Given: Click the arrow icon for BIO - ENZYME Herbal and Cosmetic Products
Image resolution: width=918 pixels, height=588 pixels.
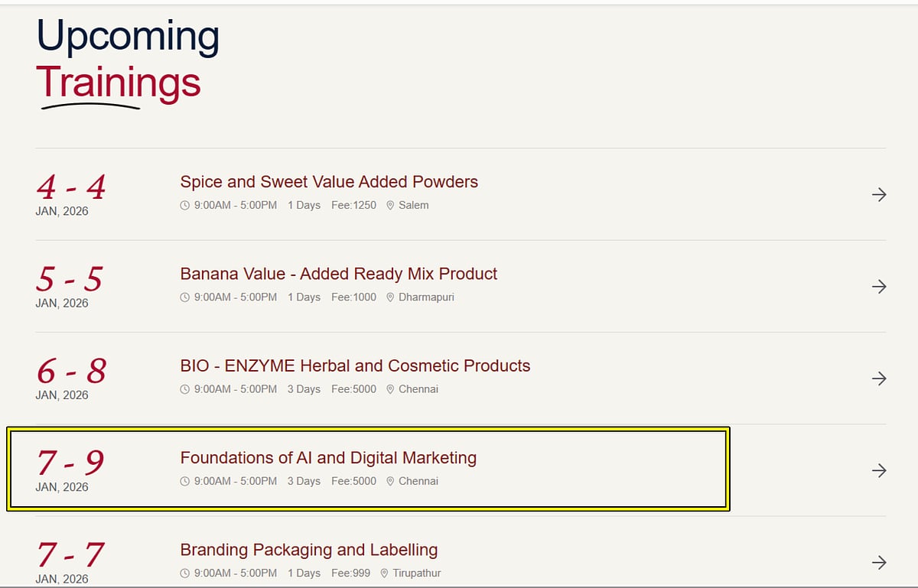Looking at the screenshot, I should pyautogui.click(x=877, y=378).
